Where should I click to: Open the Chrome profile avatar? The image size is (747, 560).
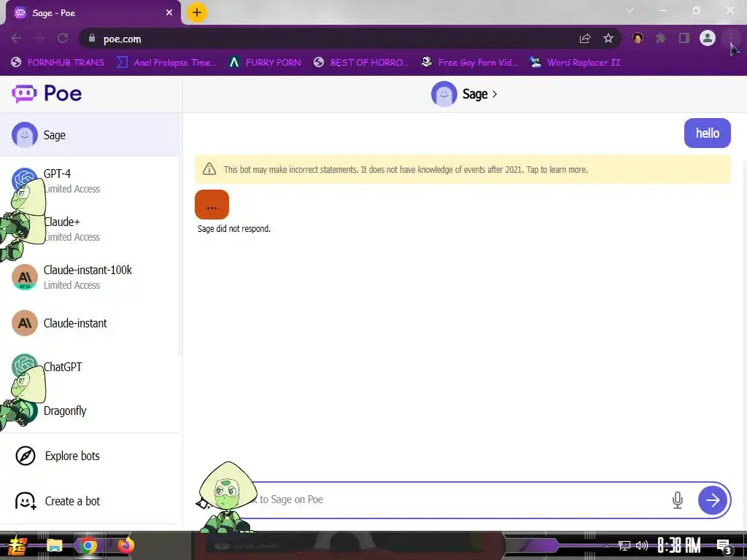708,38
